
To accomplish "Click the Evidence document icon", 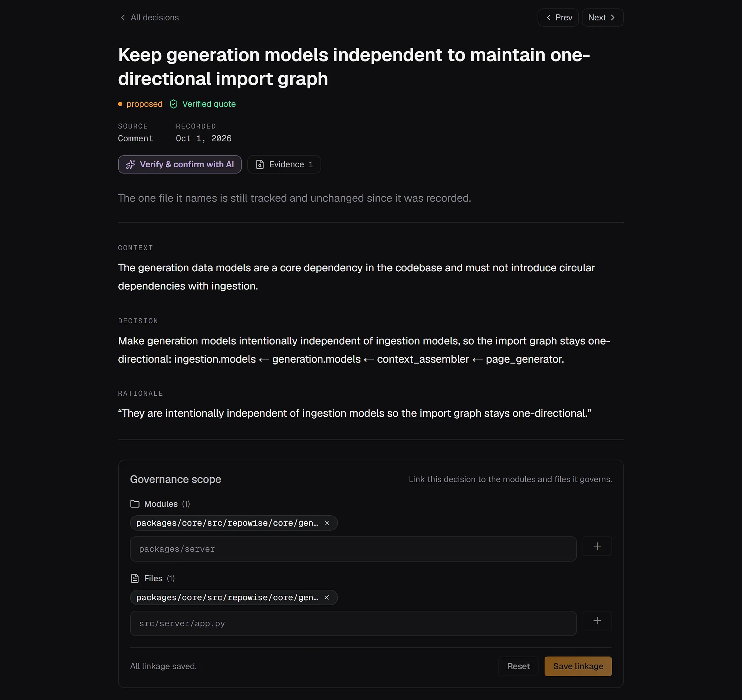I will point(260,165).
